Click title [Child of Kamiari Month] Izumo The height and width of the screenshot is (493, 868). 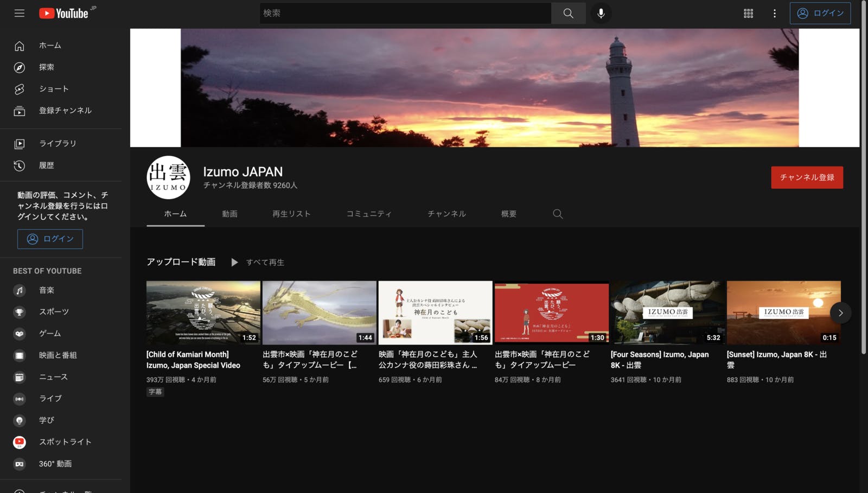click(193, 360)
